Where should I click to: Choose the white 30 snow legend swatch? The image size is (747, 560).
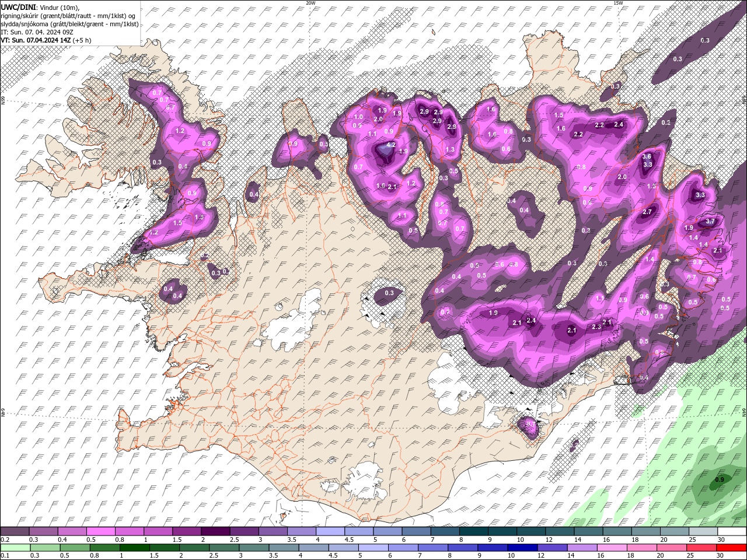pos(732,531)
